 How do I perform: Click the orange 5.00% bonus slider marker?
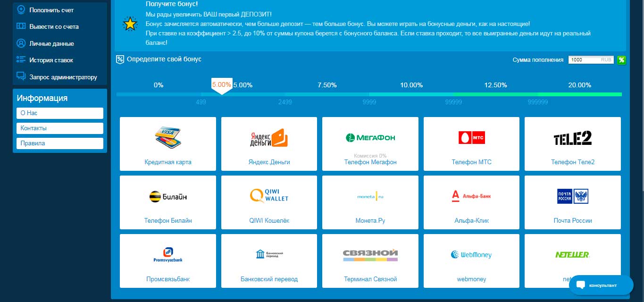[222, 85]
